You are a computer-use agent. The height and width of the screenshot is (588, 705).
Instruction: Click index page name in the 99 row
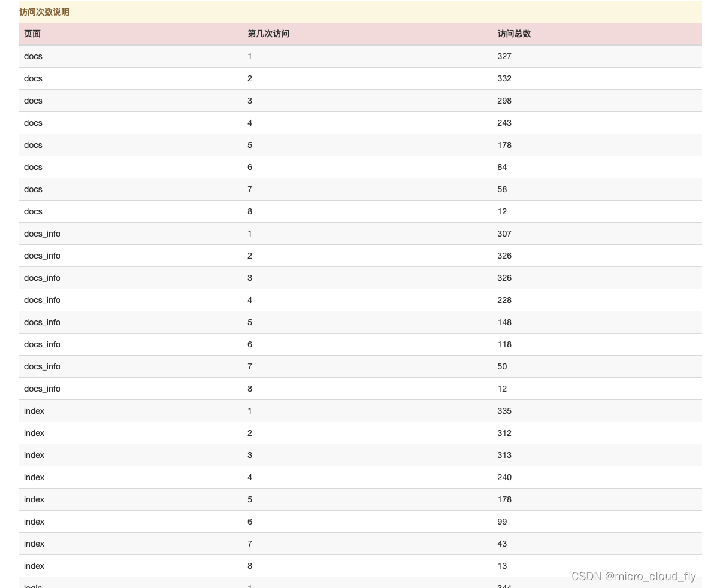tap(34, 522)
